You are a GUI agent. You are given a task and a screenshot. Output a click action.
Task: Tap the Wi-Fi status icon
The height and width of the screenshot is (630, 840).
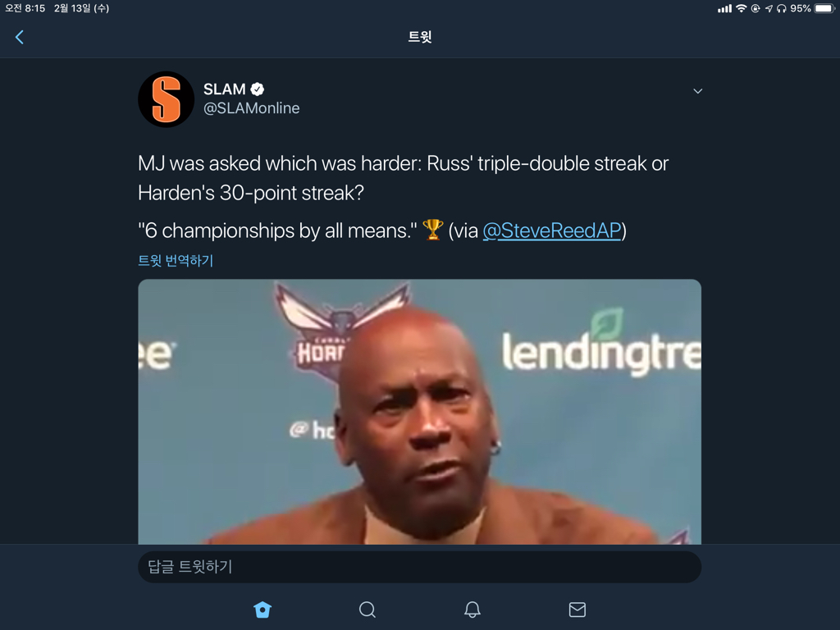click(741, 8)
